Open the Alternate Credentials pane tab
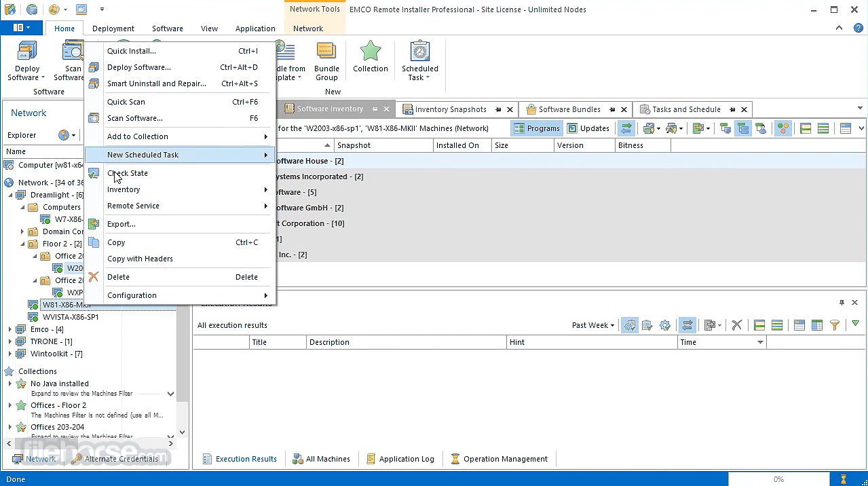868x486 pixels. [x=115, y=459]
